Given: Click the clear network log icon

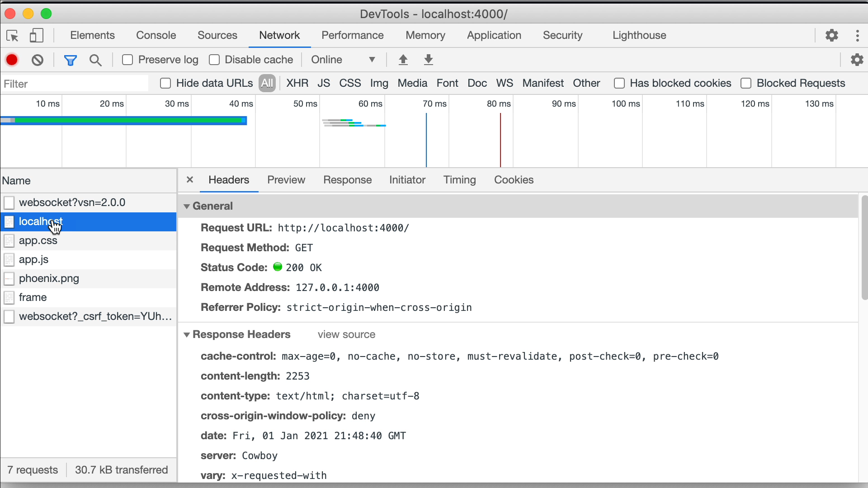Looking at the screenshot, I should tap(37, 60).
